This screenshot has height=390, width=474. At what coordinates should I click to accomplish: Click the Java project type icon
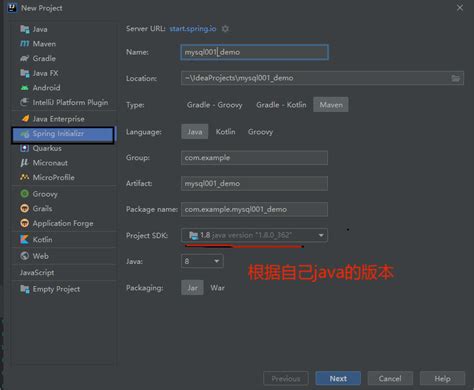tap(25, 29)
